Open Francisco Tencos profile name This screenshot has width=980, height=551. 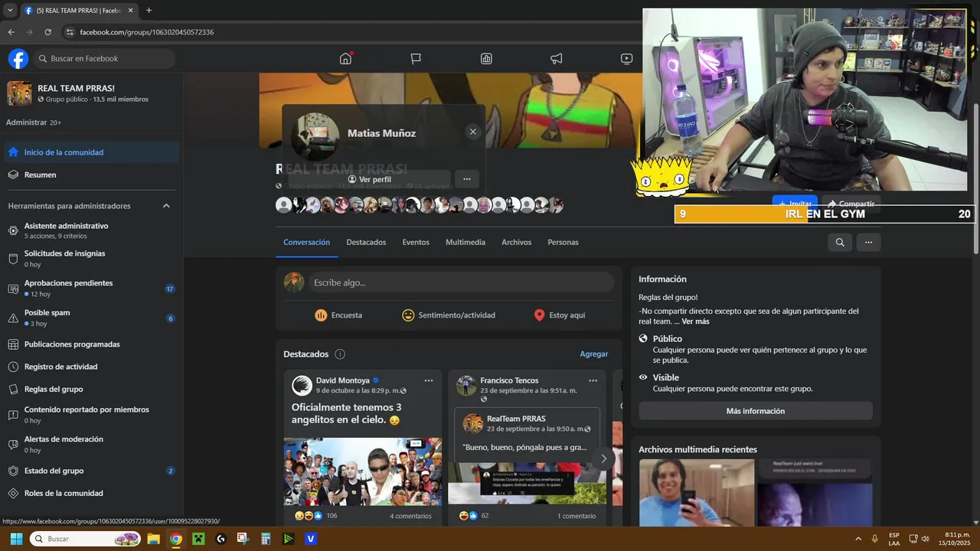pyautogui.click(x=509, y=380)
